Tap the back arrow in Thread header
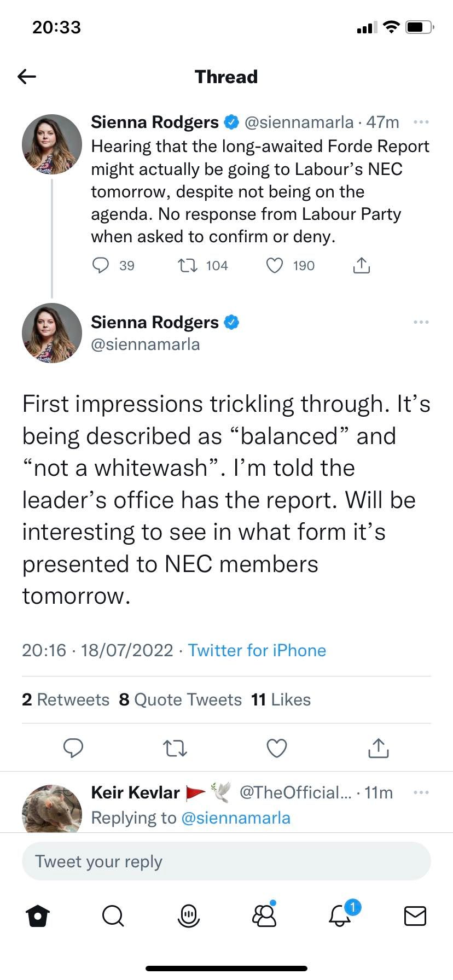 [x=27, y=77]
